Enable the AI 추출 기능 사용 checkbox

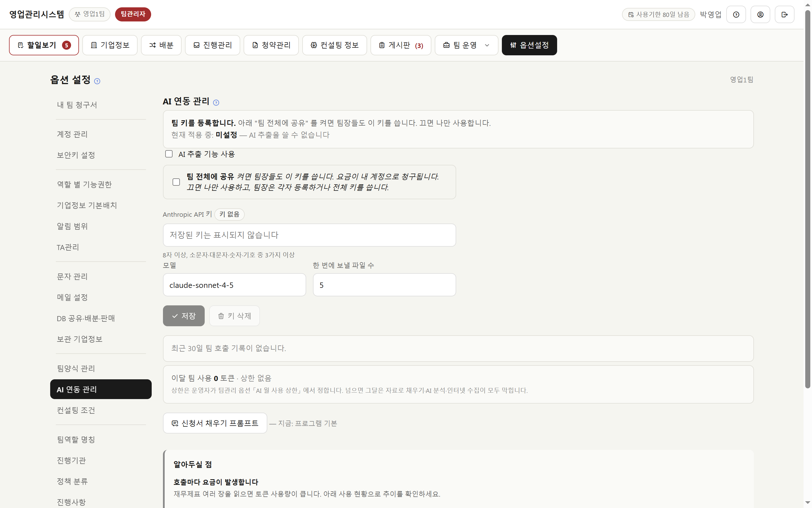pos(169,154)
